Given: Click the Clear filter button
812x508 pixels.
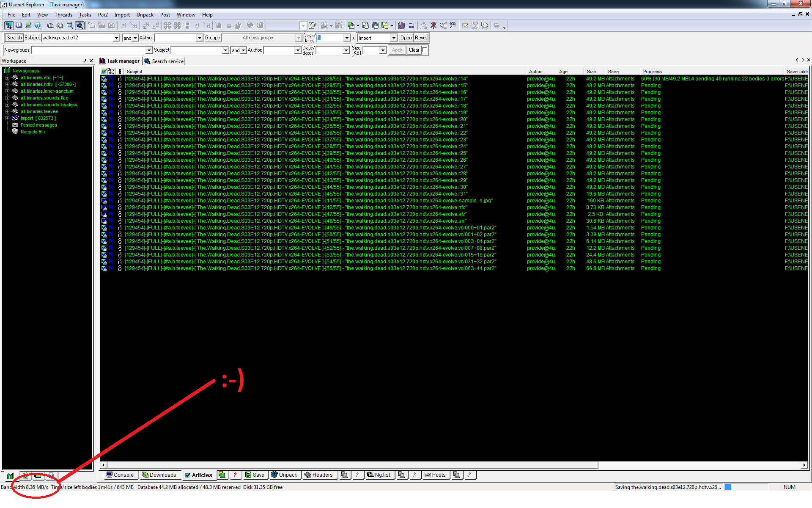Looking at the screenshot, I should [x=414, y=50].
